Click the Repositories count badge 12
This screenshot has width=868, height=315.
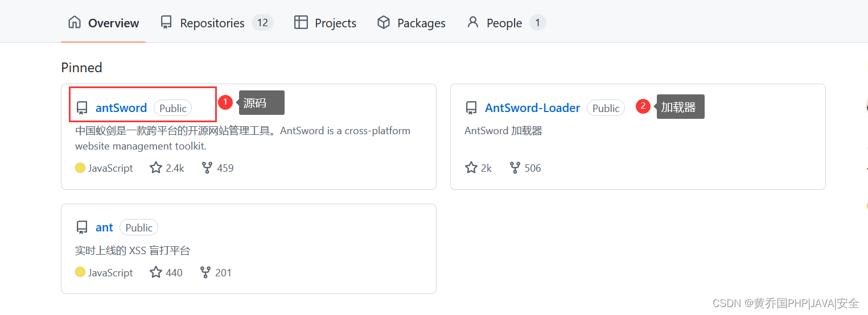click(x=262, y=23)
